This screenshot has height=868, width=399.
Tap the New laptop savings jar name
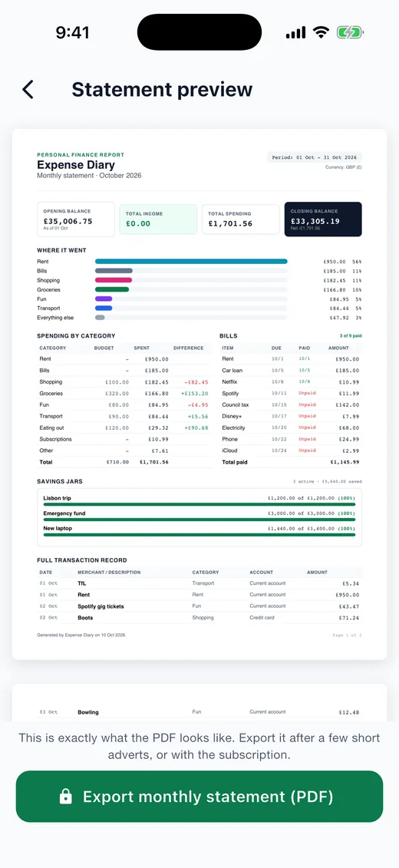tap(58, 529)
